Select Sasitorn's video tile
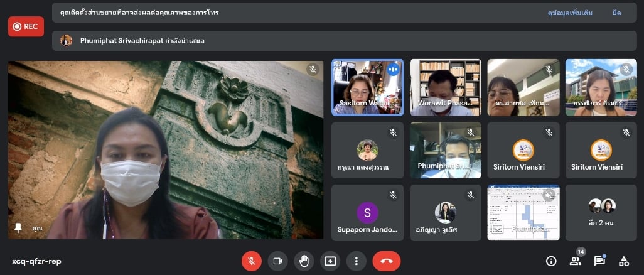 367,87
